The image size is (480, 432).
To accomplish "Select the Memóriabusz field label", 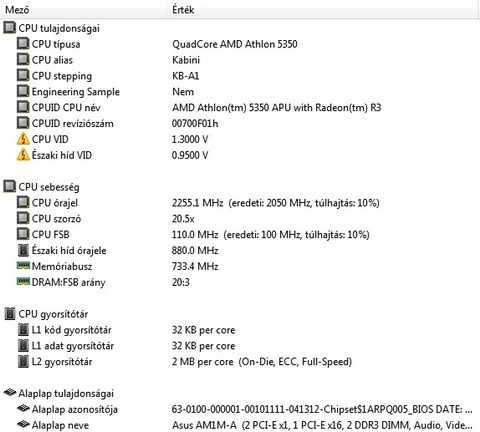I will (x=62, y=267).
